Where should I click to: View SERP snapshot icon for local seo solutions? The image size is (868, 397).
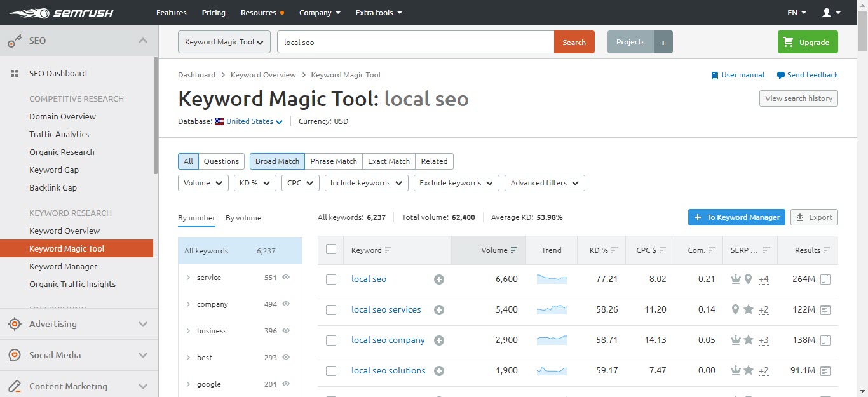tap(825, 371)
